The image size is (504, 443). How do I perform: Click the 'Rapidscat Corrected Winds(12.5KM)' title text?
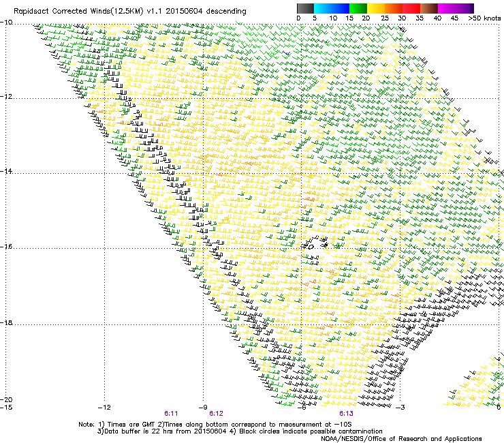click(x=78, y=12)
